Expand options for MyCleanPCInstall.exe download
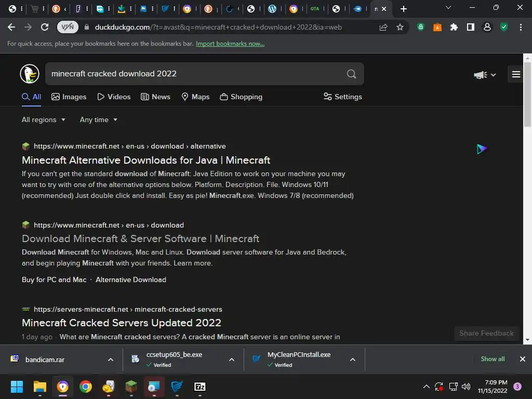 coord(353,360)
